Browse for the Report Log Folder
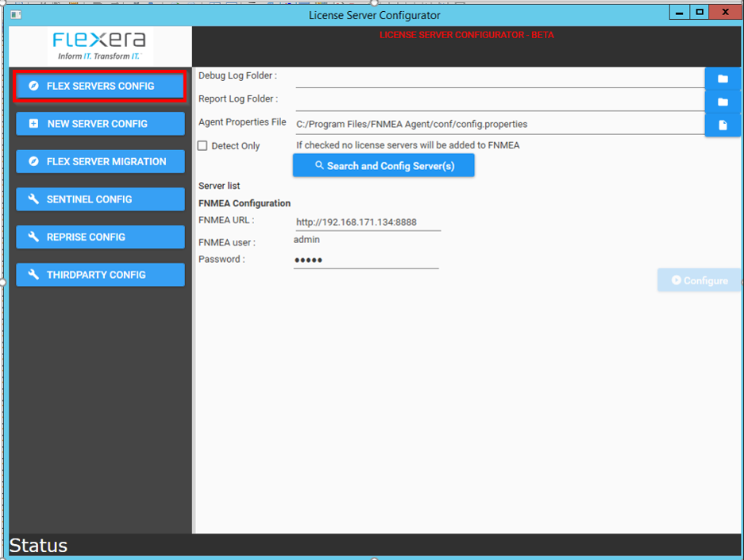 click(723, 102)
